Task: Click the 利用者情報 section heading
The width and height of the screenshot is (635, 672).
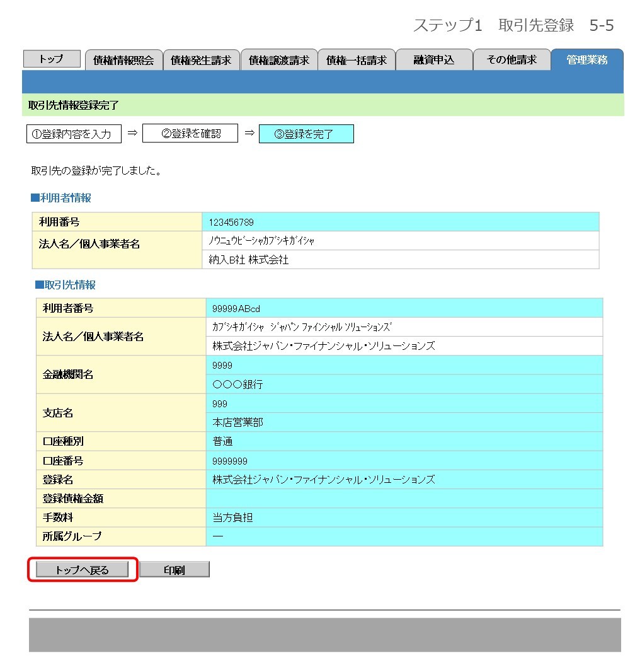Action: (61, 198)
